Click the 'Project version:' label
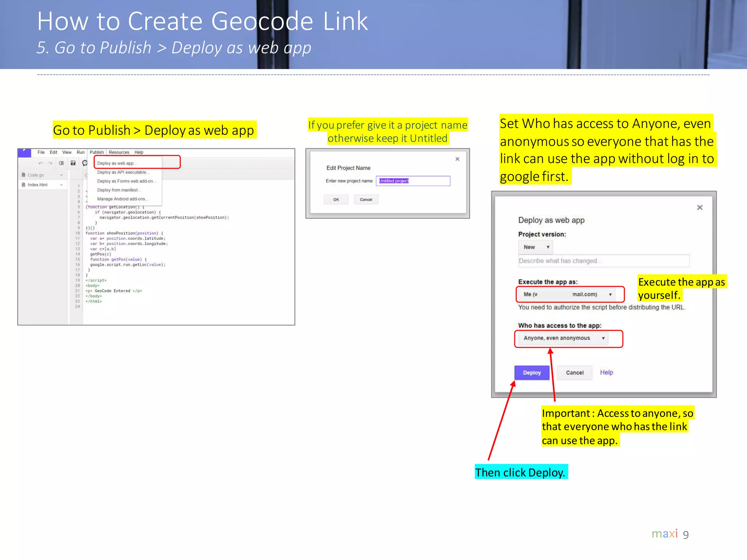The image size is (747, 560). (542, 234)
